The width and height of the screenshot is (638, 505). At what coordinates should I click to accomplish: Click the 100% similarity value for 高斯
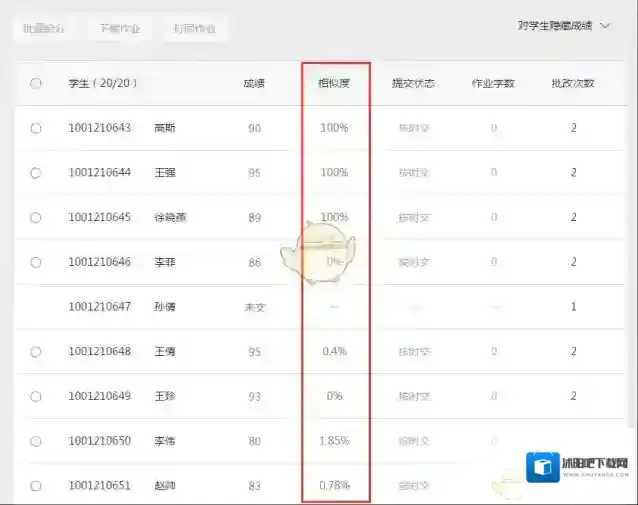pos(334,128)
